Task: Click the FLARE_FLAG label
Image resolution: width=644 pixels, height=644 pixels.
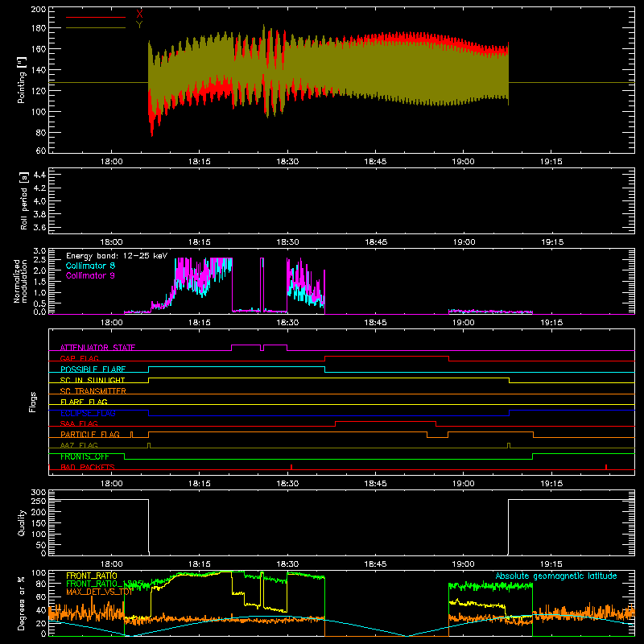Action: 84,402
